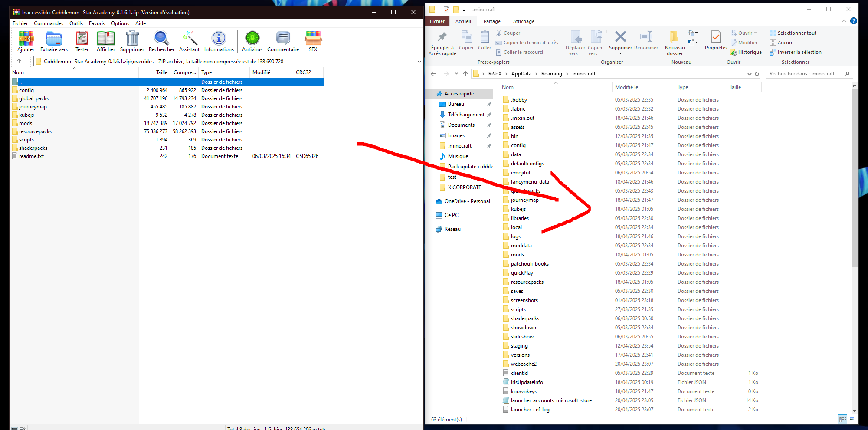Viewport: 868px width, 430px height.
Task: Click Renommer in the Explorer ribbon
Action: click(x=646, y=40)
